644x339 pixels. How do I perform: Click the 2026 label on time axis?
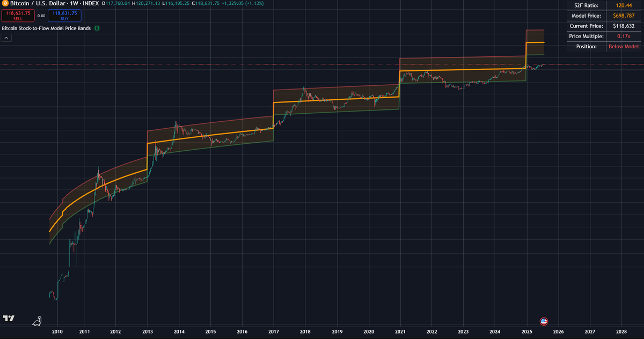coord(558,332)
